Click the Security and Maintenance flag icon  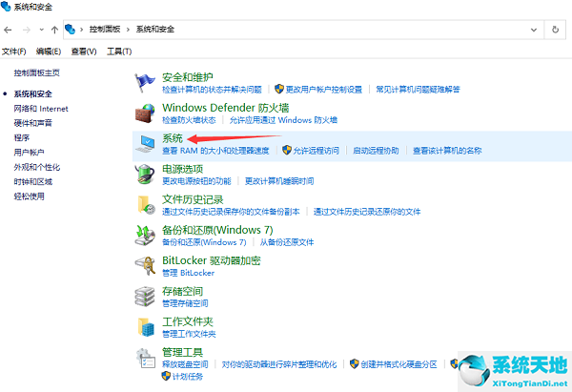(x=145, y=82)
